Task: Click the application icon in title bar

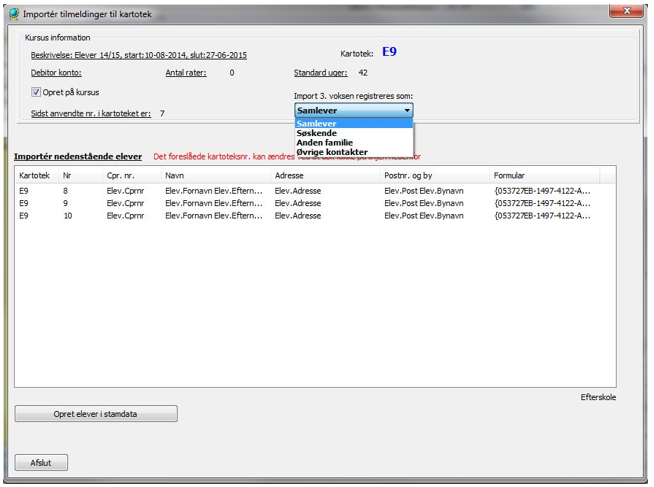Action: pos(14,14)
